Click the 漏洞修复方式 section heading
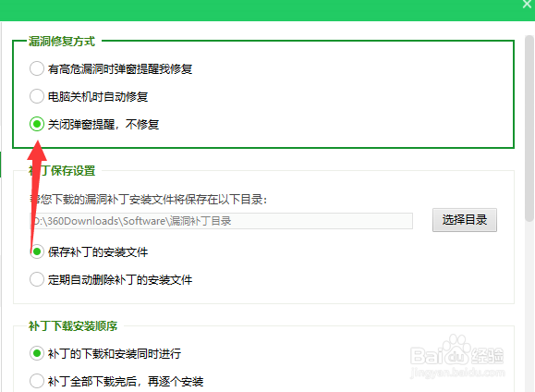This screenshot has width=535, height=392. tap(61, 42)
